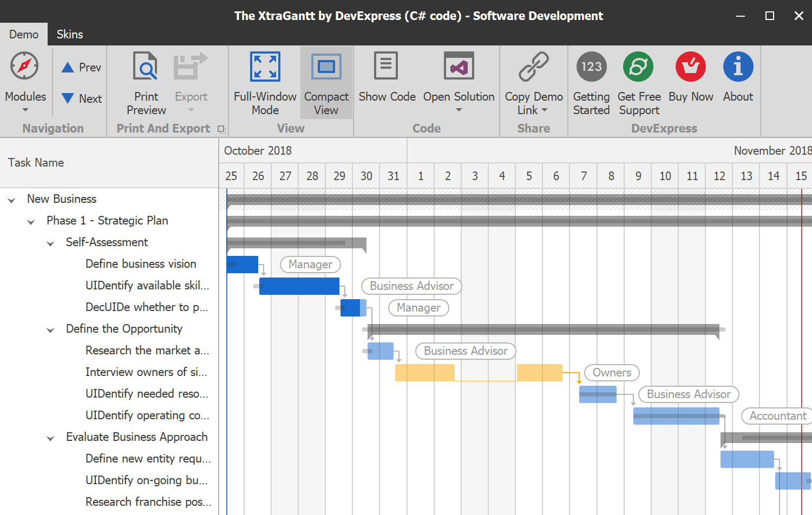
Task: Collapse the Self-Assessment tree node
Action: click(x=50, y=243)
